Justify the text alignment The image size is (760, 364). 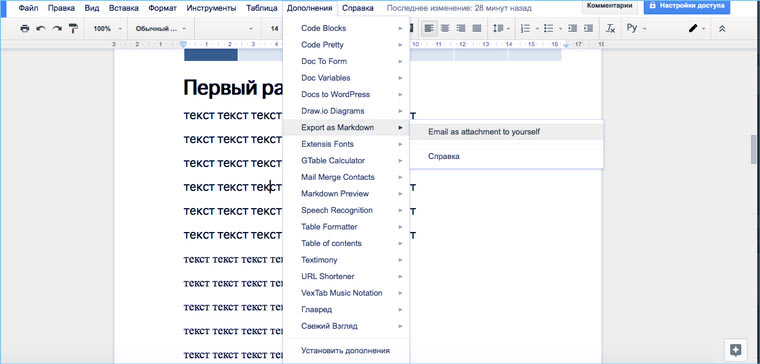pos(477,29)
